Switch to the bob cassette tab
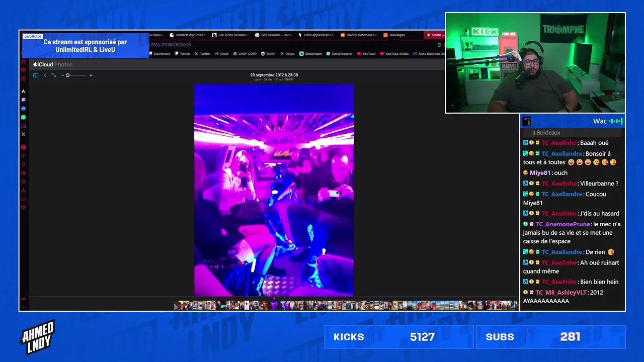 point(273,35)
